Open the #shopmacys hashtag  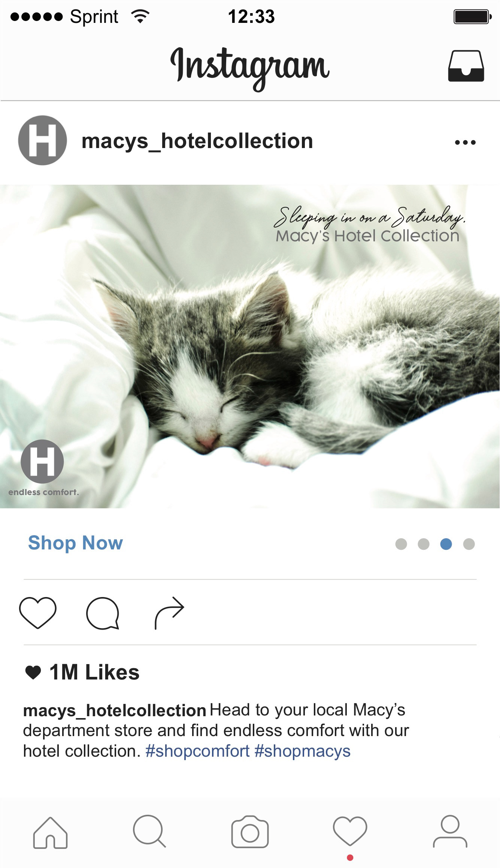[x=303, y=751]
